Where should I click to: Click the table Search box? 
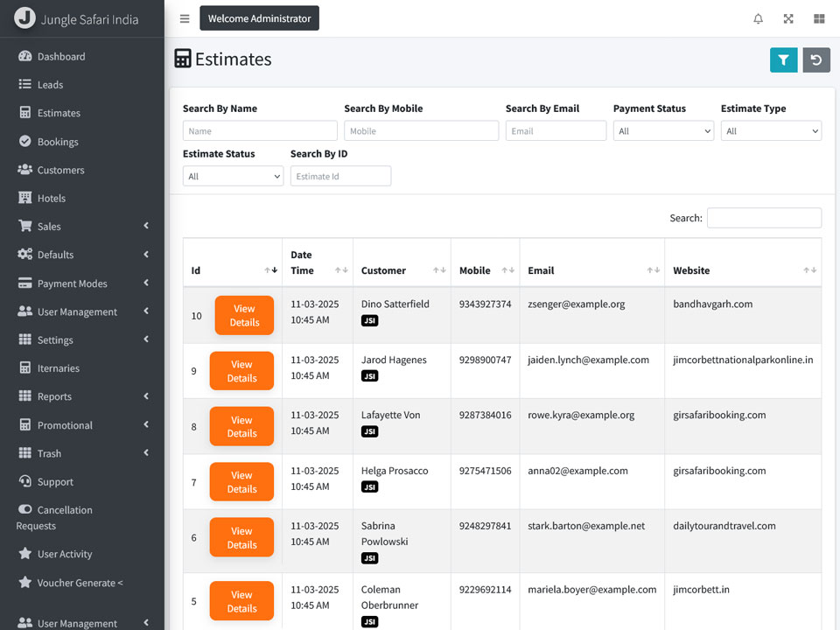click(764, 218)
